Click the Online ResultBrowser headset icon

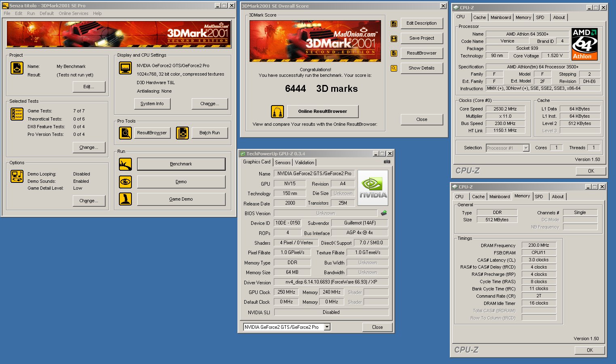click(277, 111)
